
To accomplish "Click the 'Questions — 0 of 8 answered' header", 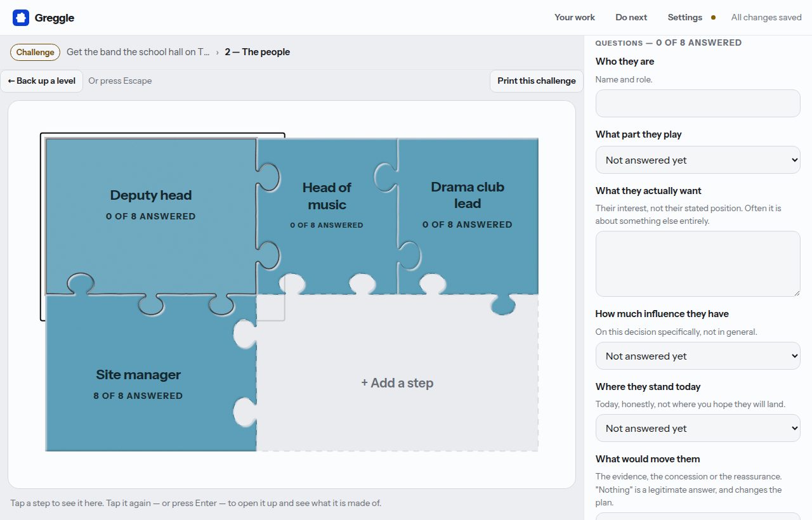I will 668,42.
